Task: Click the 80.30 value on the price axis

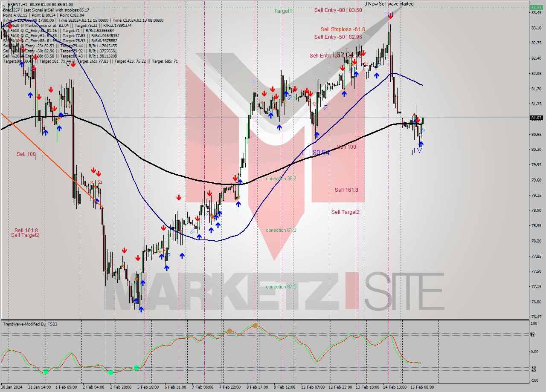Action: pos(536,150)
